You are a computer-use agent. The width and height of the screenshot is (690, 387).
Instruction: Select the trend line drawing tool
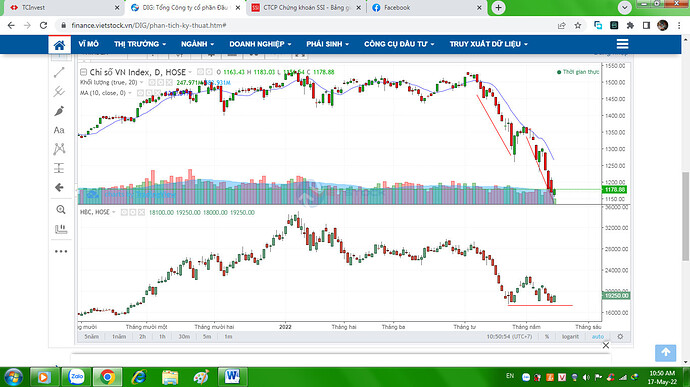(x=59, y=72)
